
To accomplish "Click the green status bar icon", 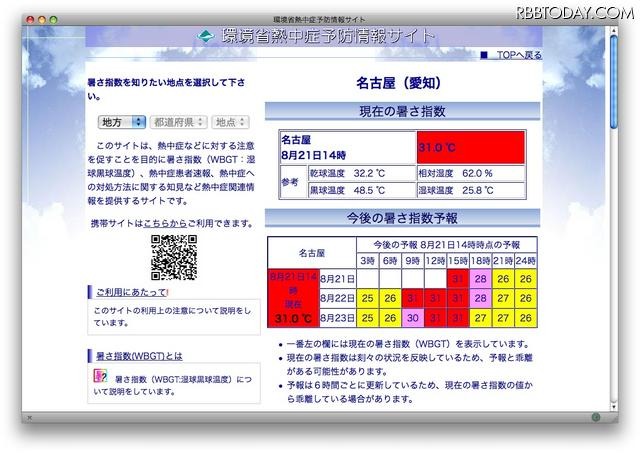I will pos(596,417).
